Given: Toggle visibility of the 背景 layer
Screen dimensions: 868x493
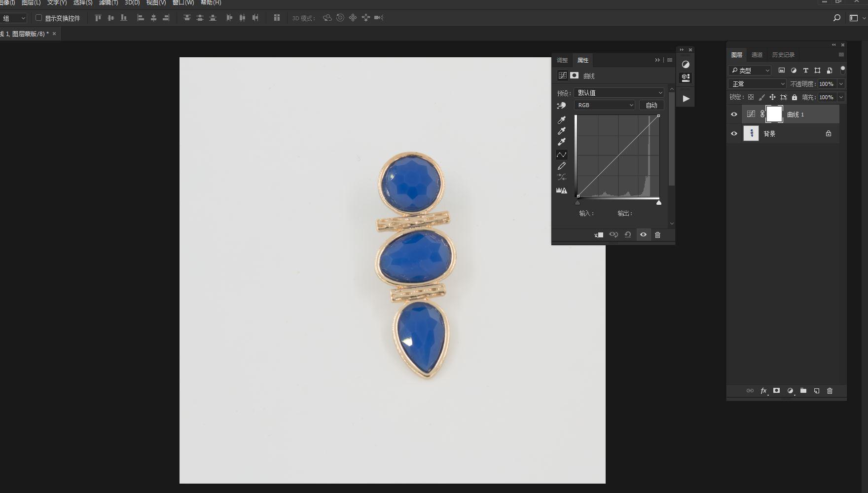Looking at the screenshot, I should coord(734,134).
